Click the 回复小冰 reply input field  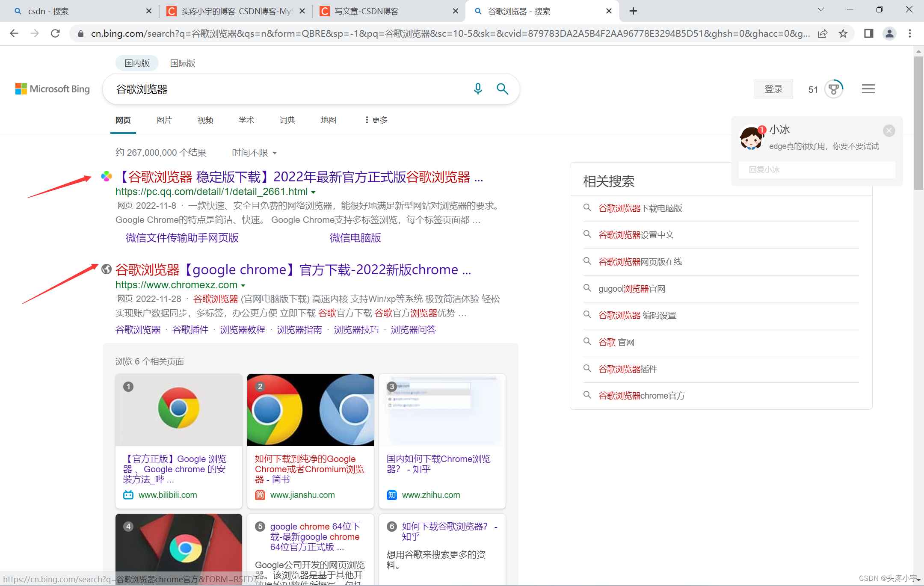tap(816, 169)
